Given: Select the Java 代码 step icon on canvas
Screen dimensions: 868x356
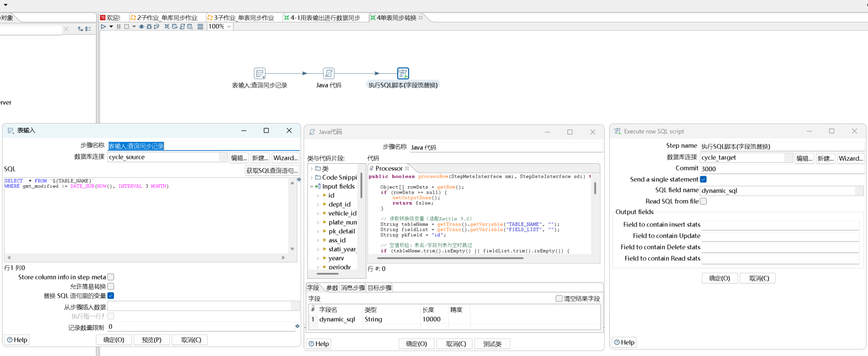Looking at the screenshot, I should pyautogui.click(x=328, y=74).
